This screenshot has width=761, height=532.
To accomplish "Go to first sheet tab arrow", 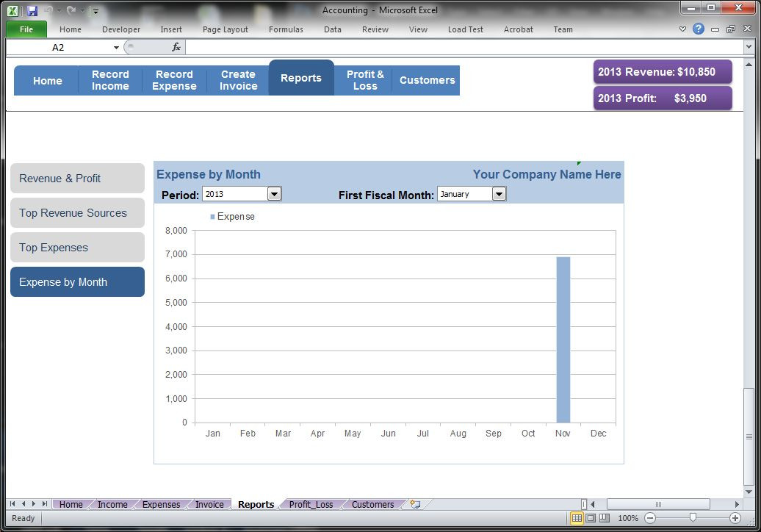I will pos(12,504).
